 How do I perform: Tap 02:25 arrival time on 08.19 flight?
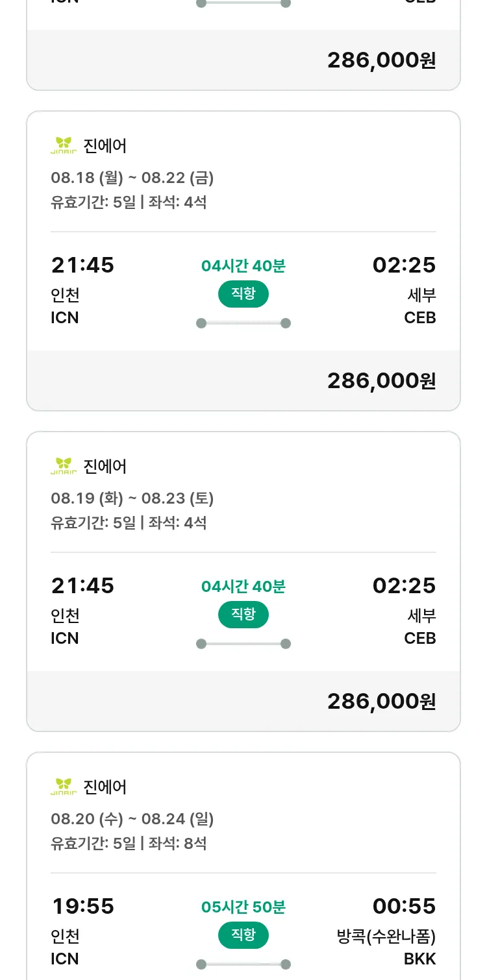[x=404, y=585]
